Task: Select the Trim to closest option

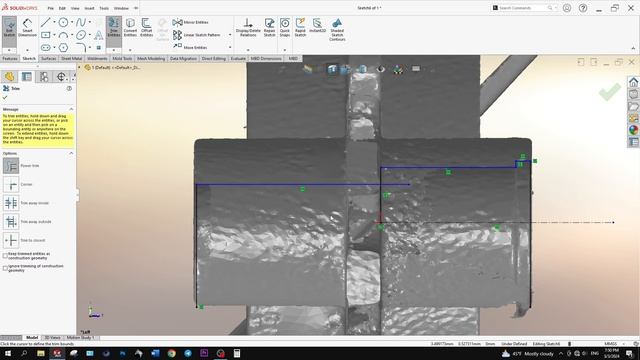Action: pos(11,240)
